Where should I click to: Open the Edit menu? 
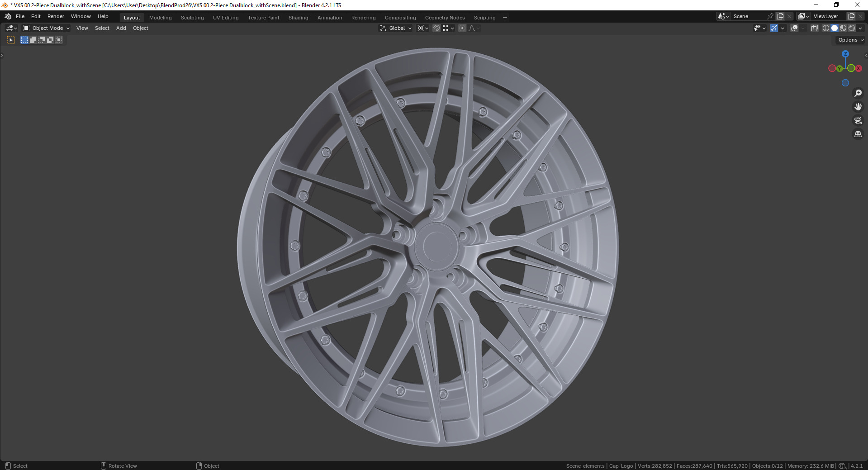click(36, 16)
